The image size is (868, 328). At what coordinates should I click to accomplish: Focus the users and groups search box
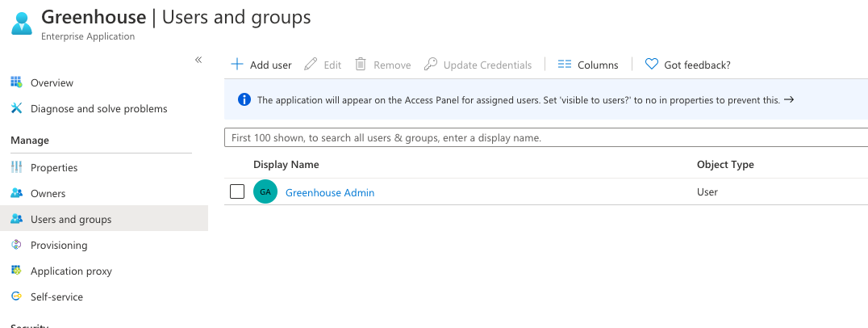click(x=546, y=137)
